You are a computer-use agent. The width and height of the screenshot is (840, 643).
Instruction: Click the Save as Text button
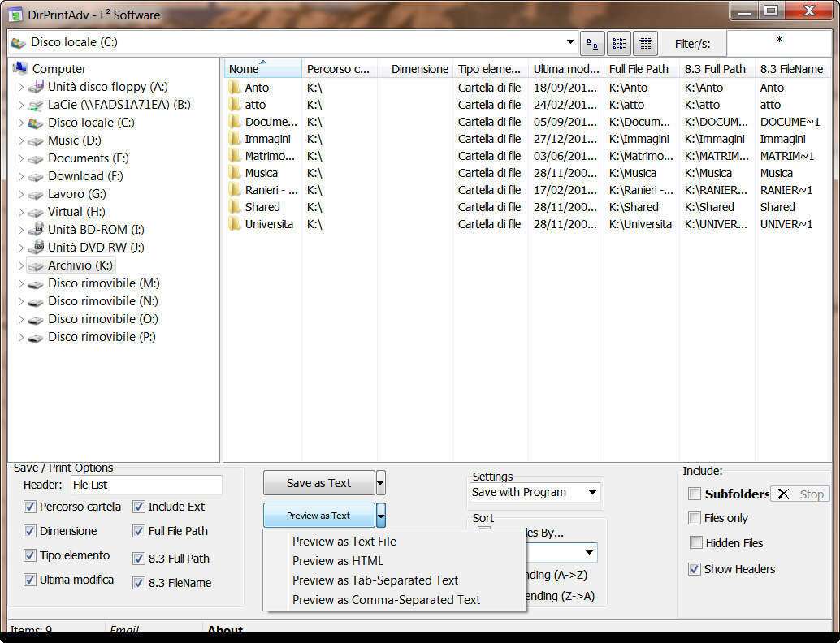coord(318,483)
